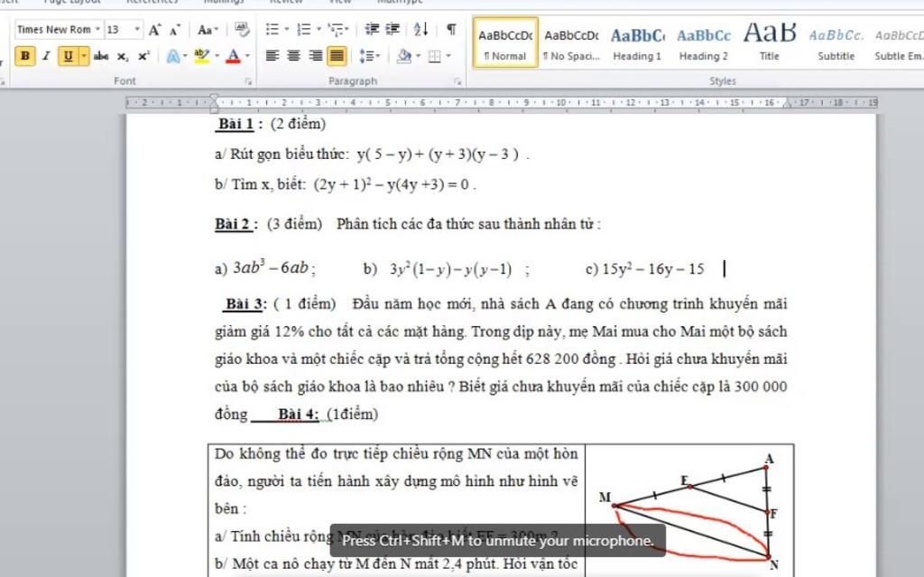Toggle Bold formatting

24,56
